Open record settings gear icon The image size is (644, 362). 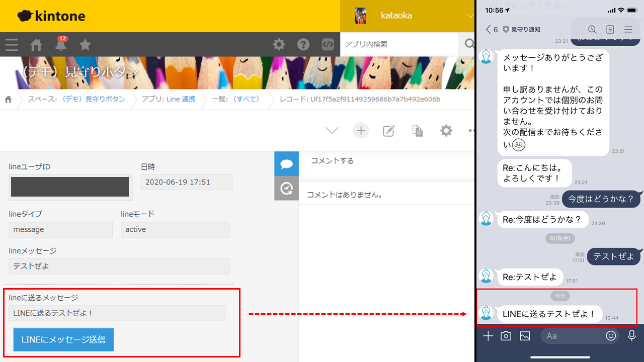coord(446,131)
